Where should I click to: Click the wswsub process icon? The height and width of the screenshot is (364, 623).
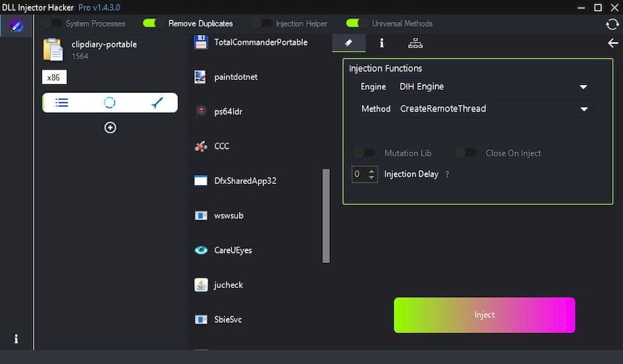click(x=201, y=215)
